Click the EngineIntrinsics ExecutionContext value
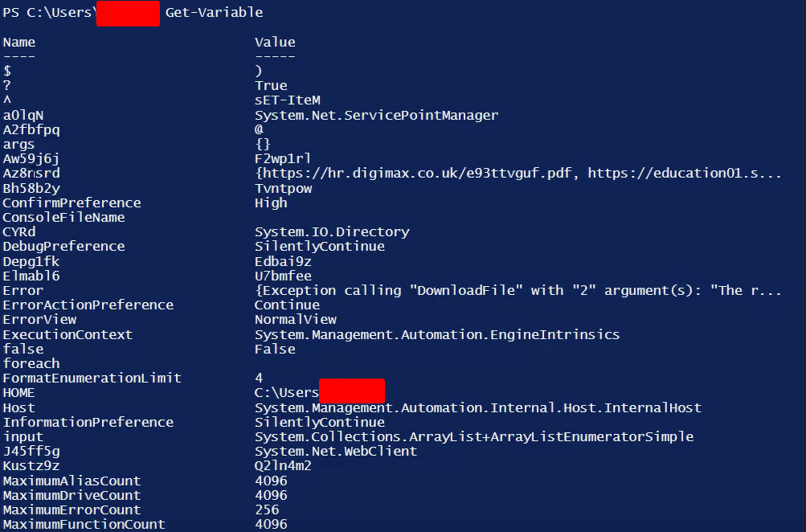This screenshot has height=532, width=806. [437, 334]
